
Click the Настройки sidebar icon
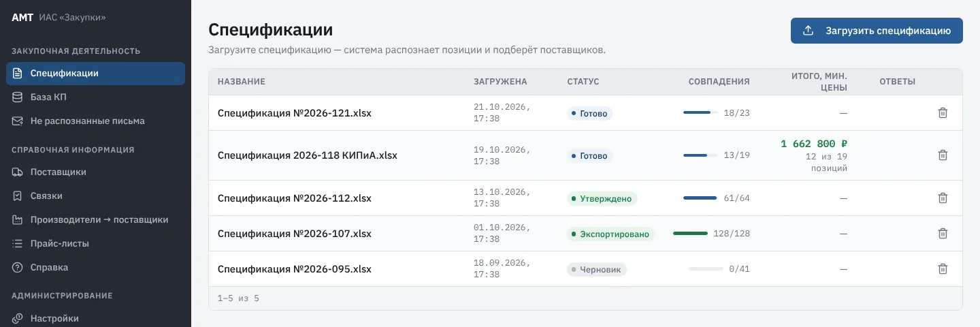18,319
